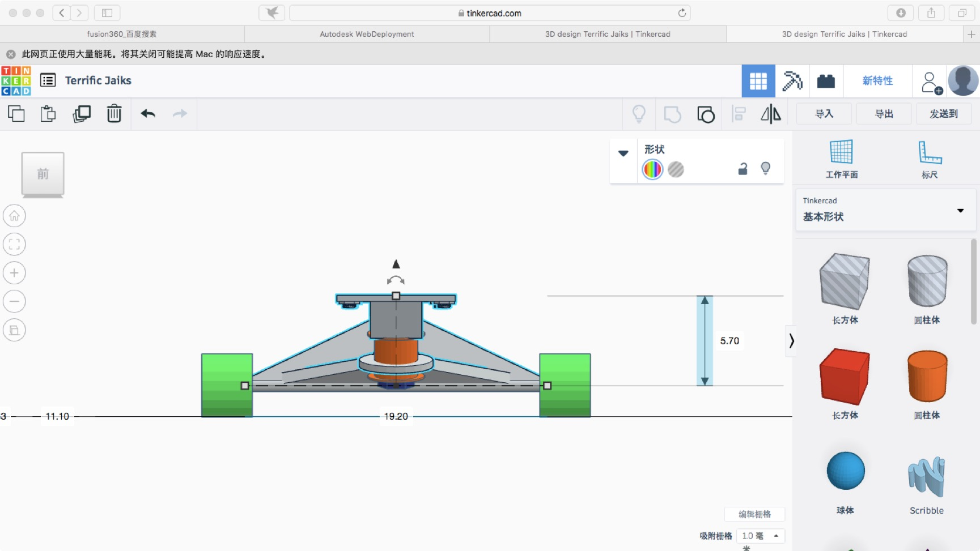The height and width of the screenshot is (551, 980).
Task: Click the Group shapes icon
Action: pos(672,114)
